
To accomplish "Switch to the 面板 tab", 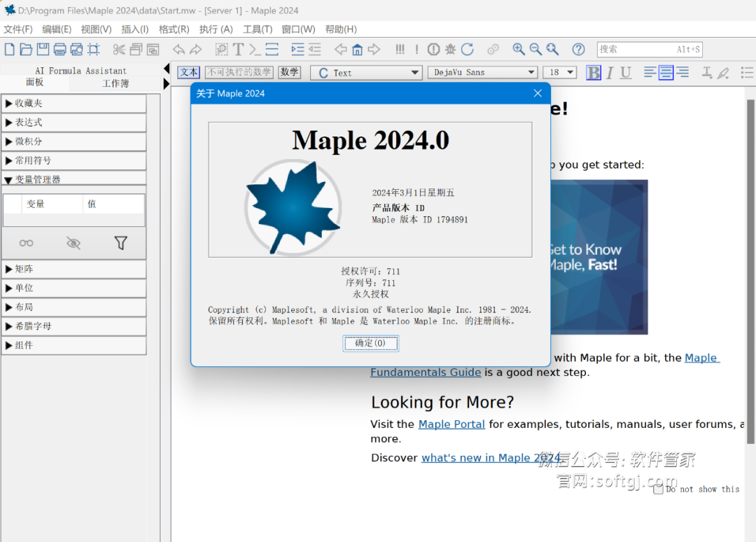I will point(35,83).
